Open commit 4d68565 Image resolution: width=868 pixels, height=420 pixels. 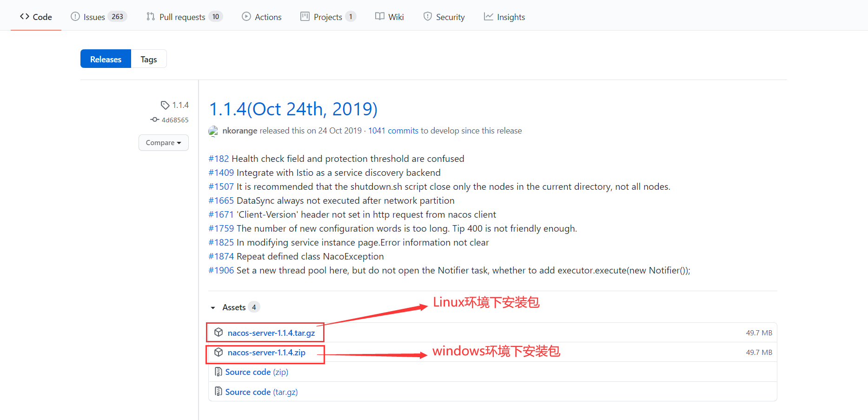[175, 120]
